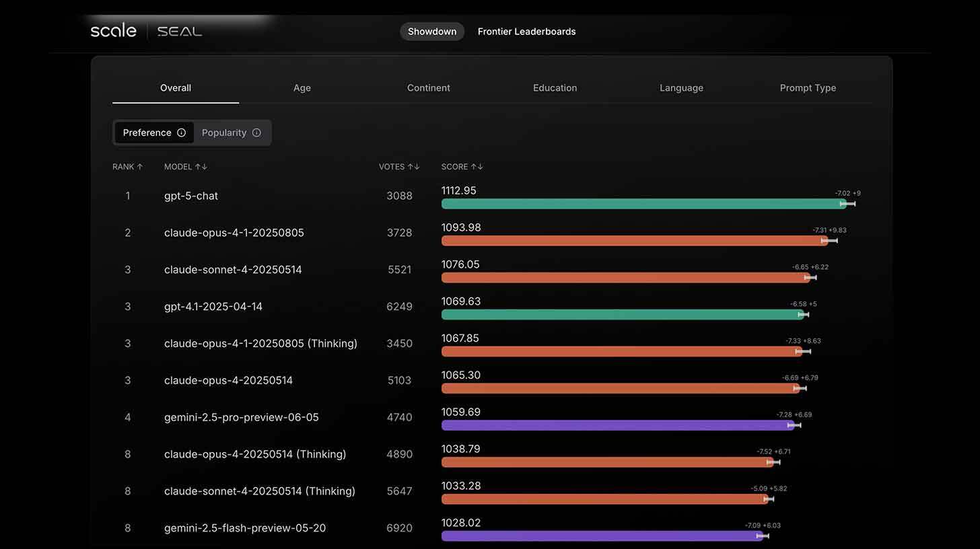Click the vote count 6920
Image resolution: width=980 pixels, height=549 pixels.
tap(399, 529)
